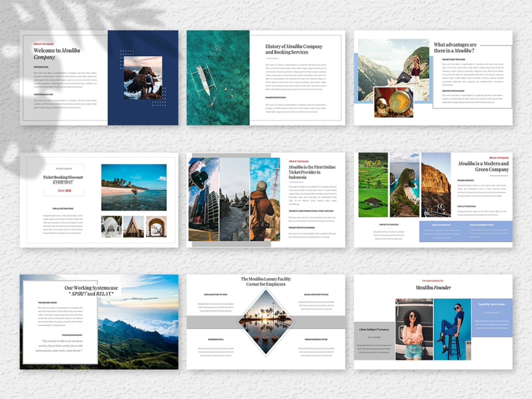Click the green rice terrace photo
This screenshot has width=532, height=399.
point(373,185)
